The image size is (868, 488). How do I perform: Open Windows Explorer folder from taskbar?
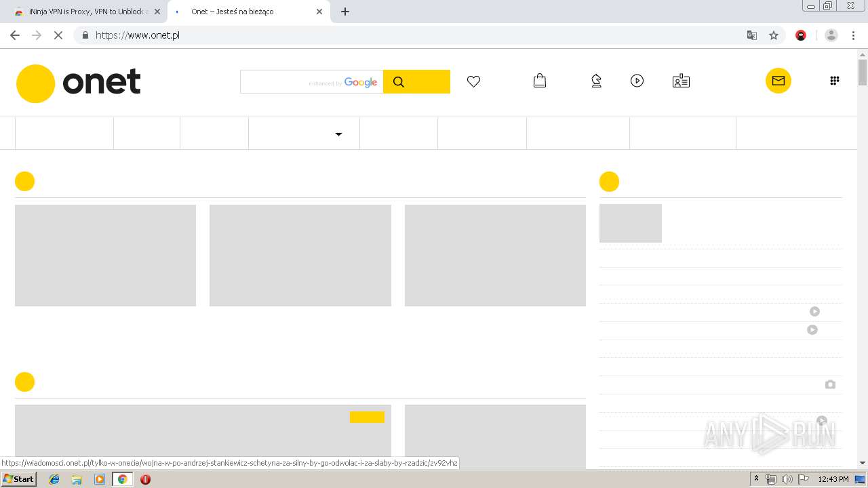tap(77, 479)
